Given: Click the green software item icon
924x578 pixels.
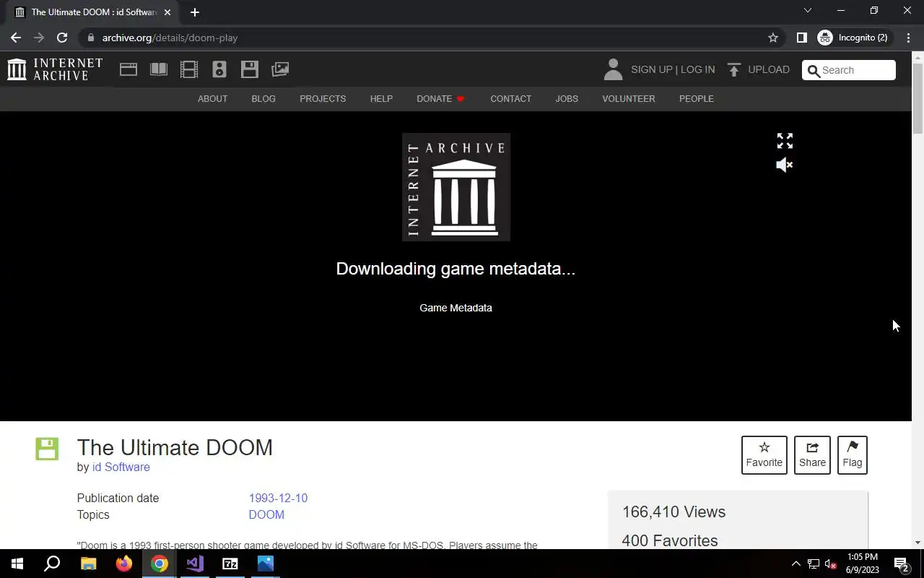Looking at the screenshot, I should coord(47,449).
